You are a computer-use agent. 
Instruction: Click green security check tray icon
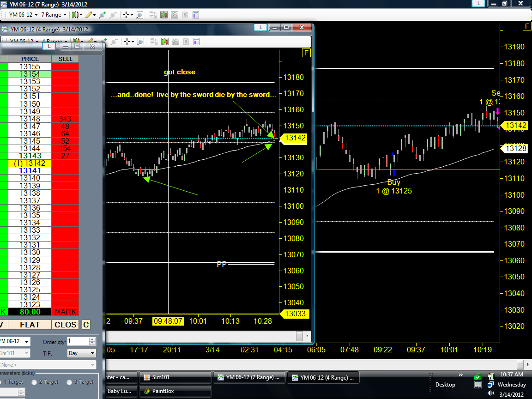tap(478, 376)
